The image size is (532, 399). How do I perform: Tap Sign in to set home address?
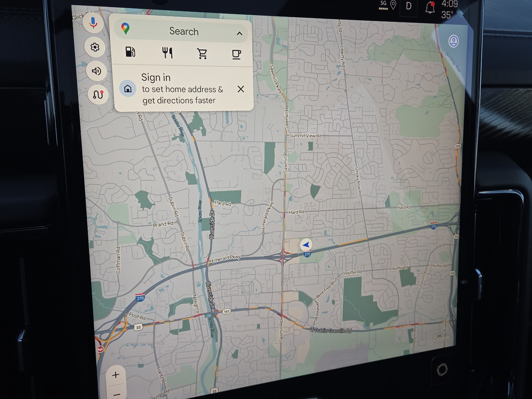point(177,89)
